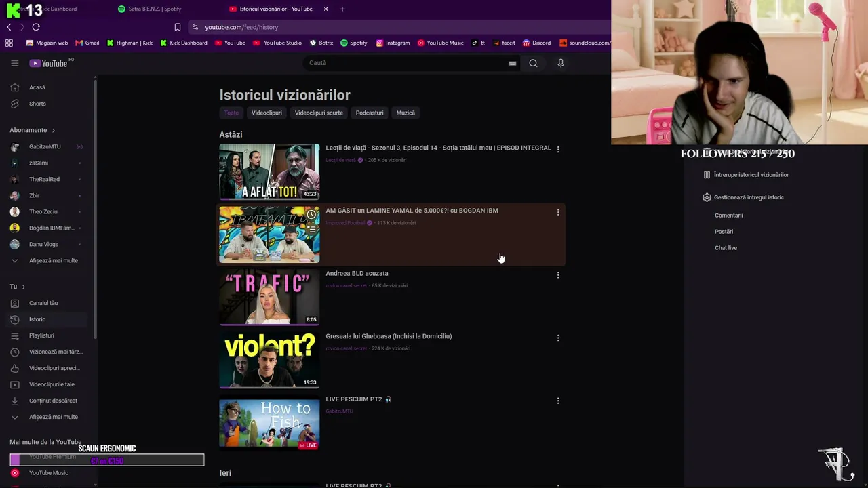Open the Gmail bookmark
Screen dimensions: 868x488
(87, 43)
